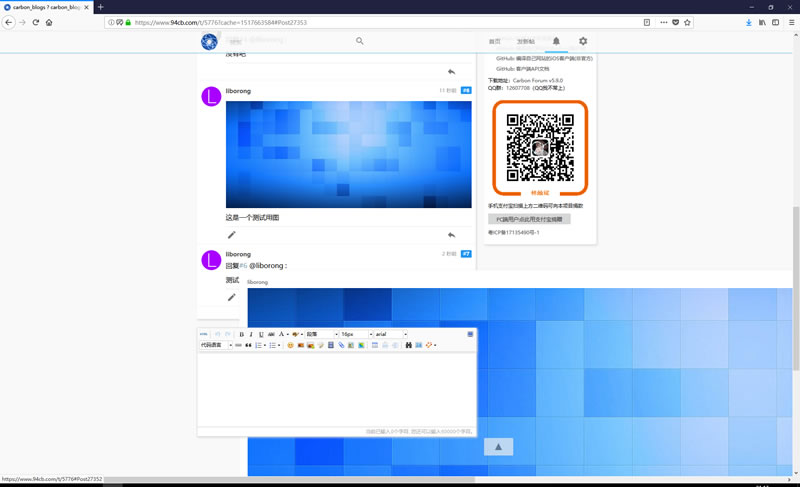Bookmark this page with the star

click(687, 22)
